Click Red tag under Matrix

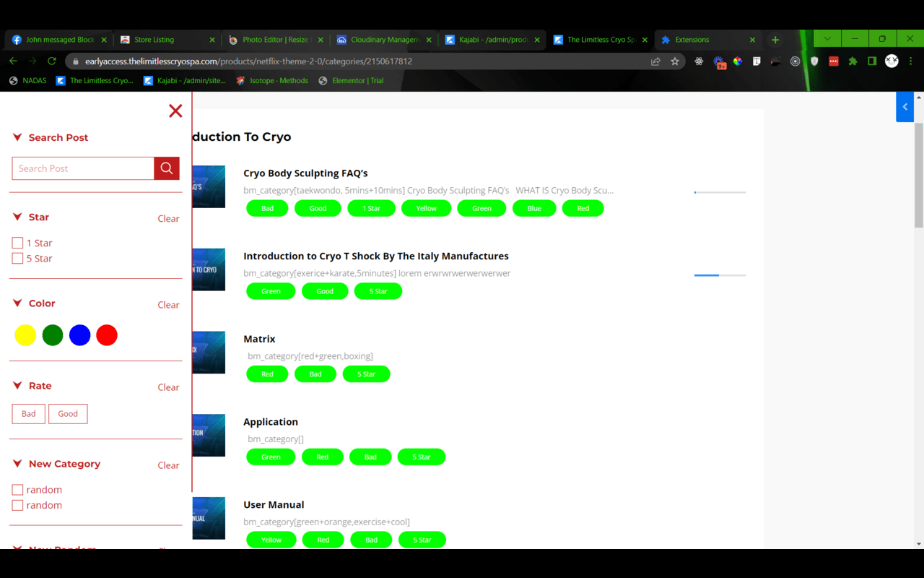tap(267, 374)
